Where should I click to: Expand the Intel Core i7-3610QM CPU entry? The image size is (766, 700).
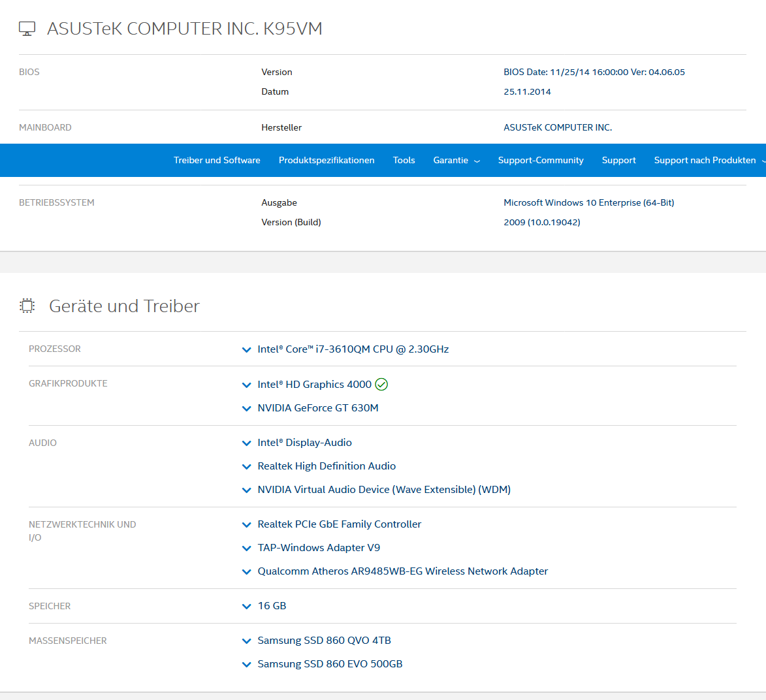(x=247, y=350)
